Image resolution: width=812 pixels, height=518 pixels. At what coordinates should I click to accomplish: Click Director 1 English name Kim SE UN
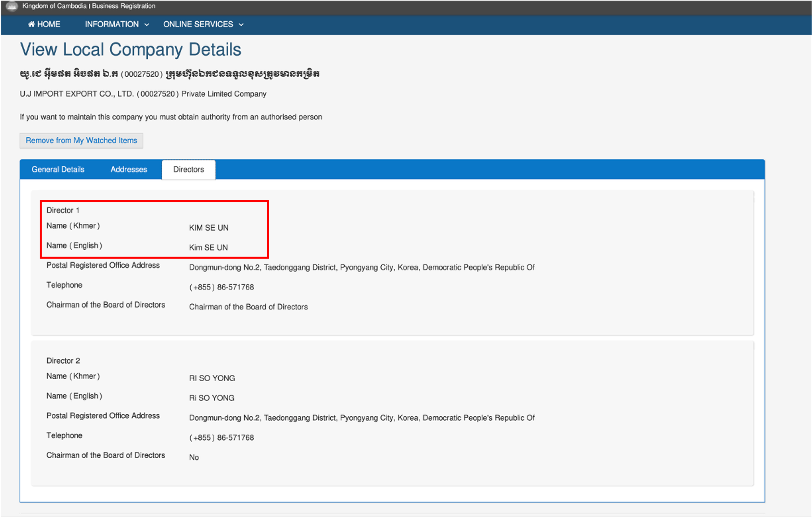(209, 247)
